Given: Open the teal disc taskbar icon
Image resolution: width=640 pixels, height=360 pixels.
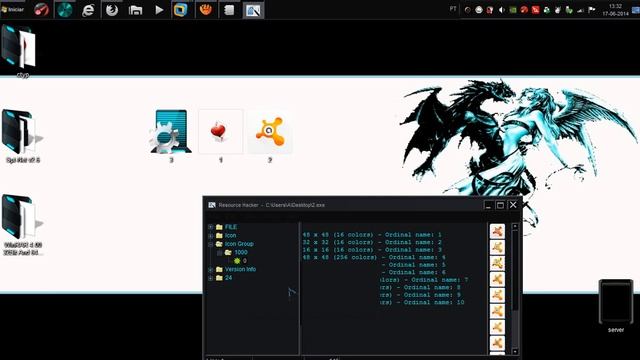Looking at the screenshot, I should coord(64,10).
